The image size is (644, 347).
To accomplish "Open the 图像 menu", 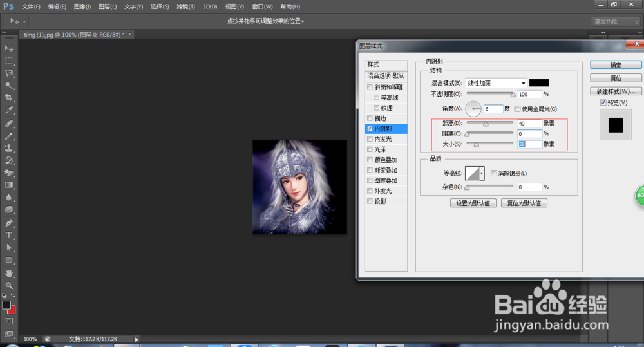I will coord(82,6).
